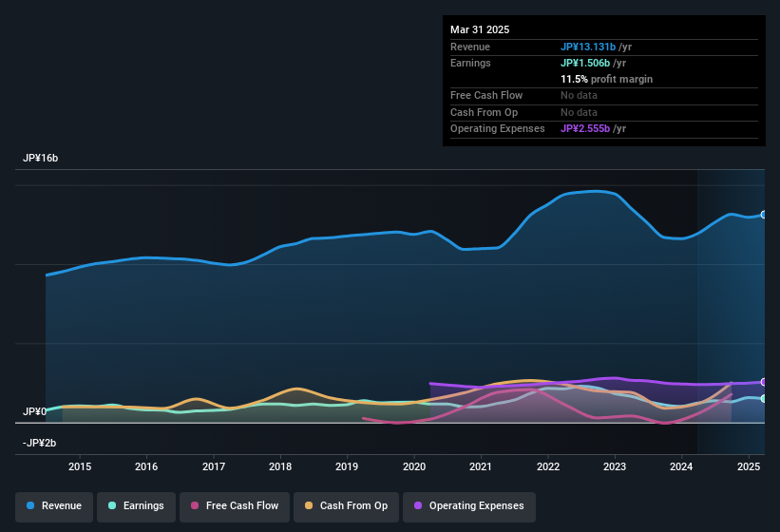The image size is (780, 532).
Task: Click the 2024 x-axis label
Action: pos(681,466)
